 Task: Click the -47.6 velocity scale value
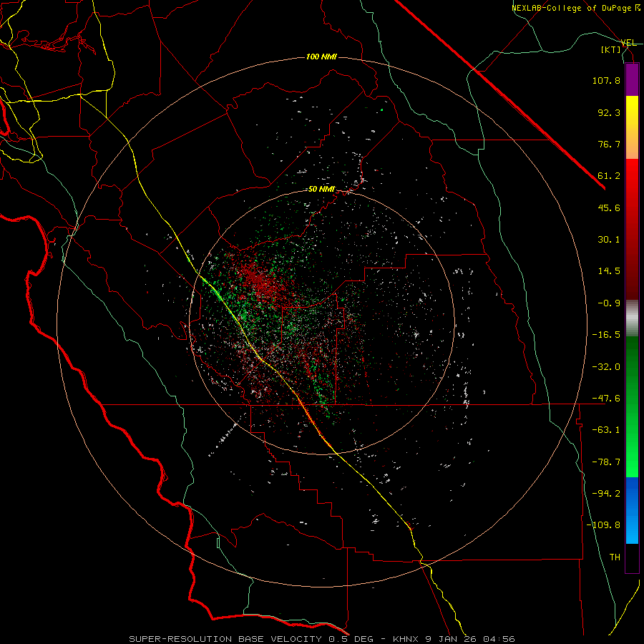pyautogui.click(x=606, y=399)
